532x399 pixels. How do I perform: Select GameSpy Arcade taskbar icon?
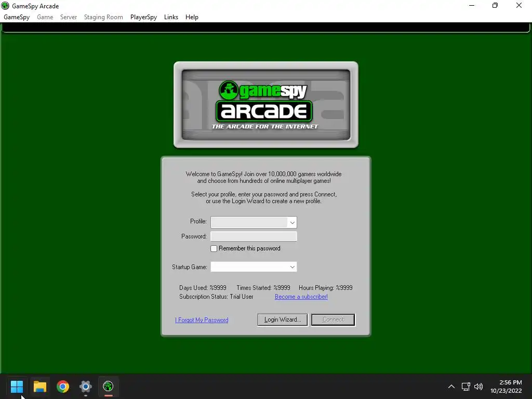point(108,386)
